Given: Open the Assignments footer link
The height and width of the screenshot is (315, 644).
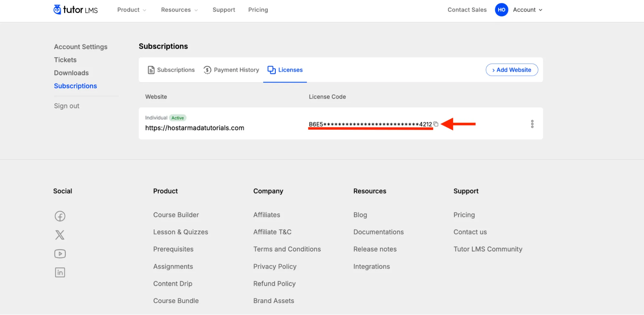Looking at the screenshot, I should [173, 266].
